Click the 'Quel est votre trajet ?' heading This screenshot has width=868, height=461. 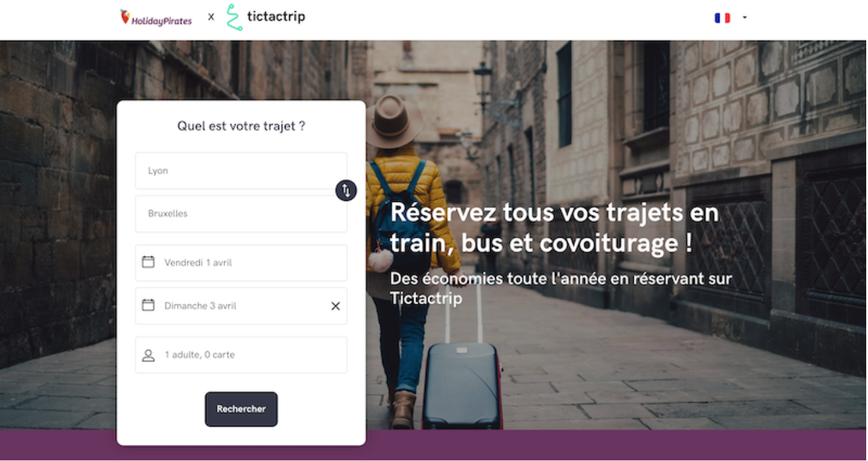pyautogui.click(x=241, y=126)
